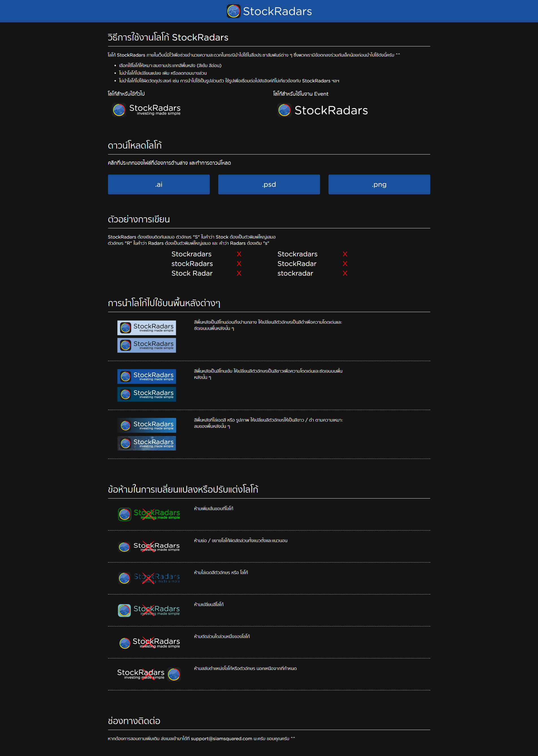Click the incorrect spelling "StockRadar" text
Image resolution: width=538 pixels, height=756 pixels.
pos(297,264)
